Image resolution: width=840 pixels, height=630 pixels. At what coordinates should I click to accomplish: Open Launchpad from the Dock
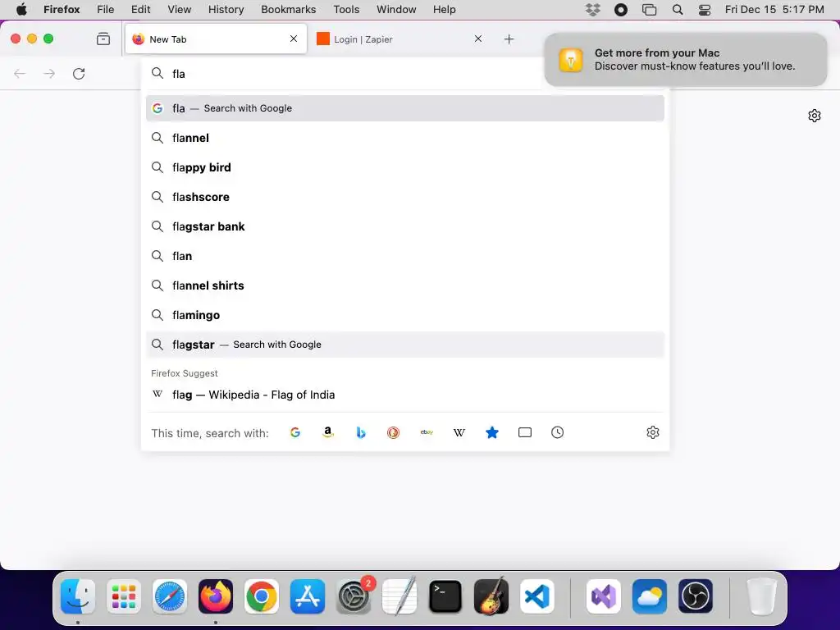point(124,596)
